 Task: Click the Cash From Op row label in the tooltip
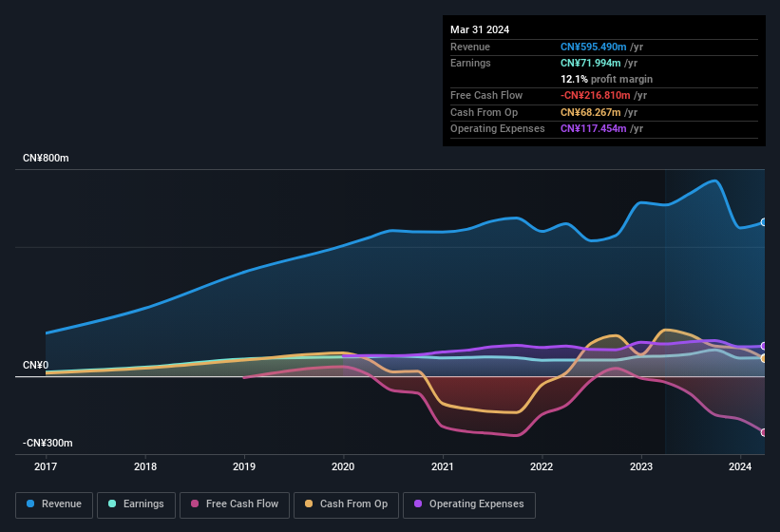pos(484,112)
